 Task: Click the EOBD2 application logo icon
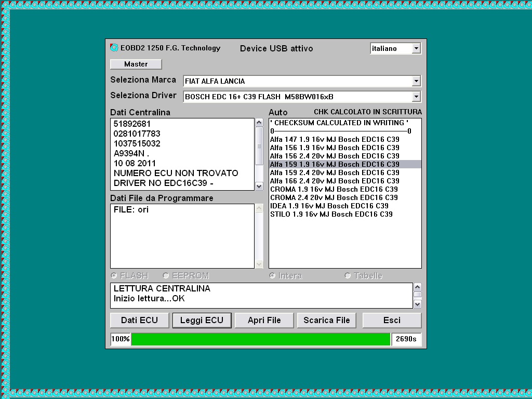click(114, 48)
